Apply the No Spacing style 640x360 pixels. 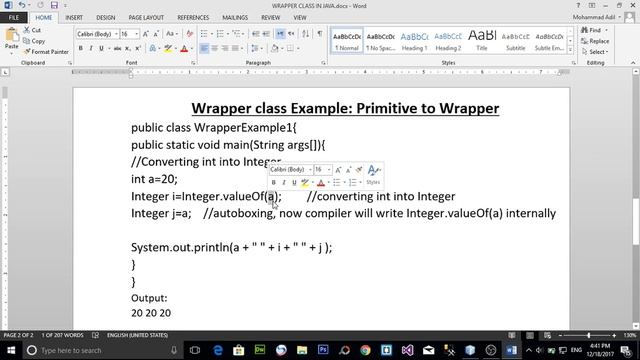(x=380, y=41)
